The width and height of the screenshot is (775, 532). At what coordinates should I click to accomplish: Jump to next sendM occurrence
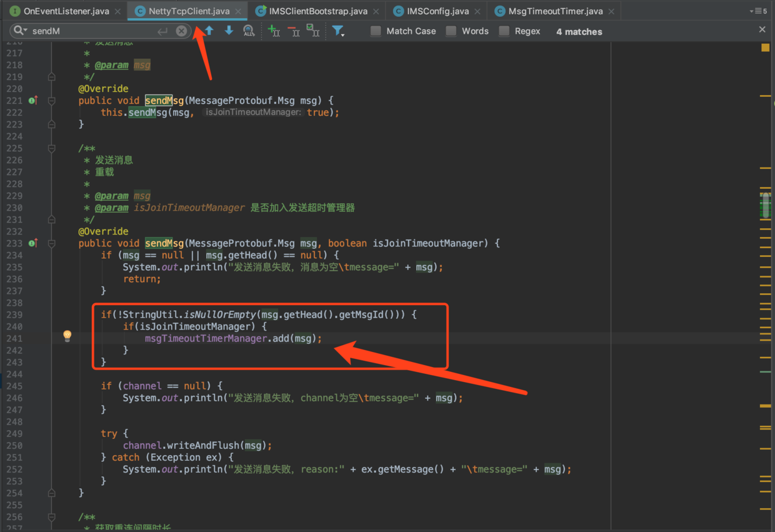pos(230,30)
